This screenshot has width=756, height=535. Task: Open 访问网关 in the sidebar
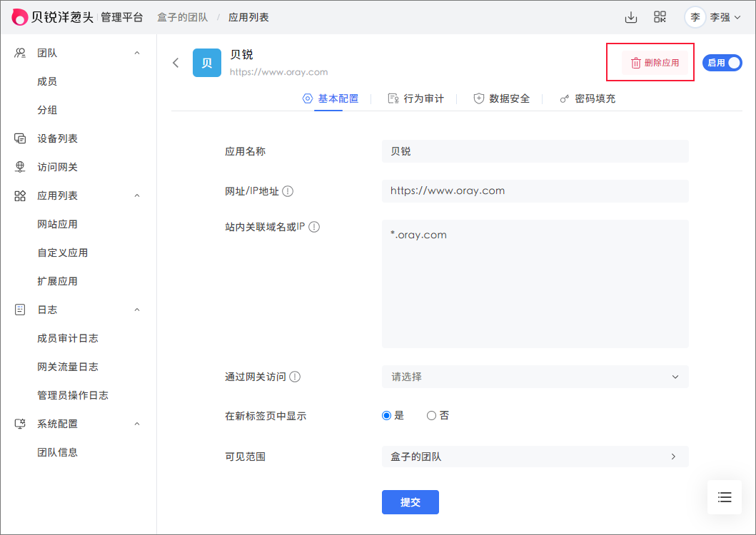[57, 167]
